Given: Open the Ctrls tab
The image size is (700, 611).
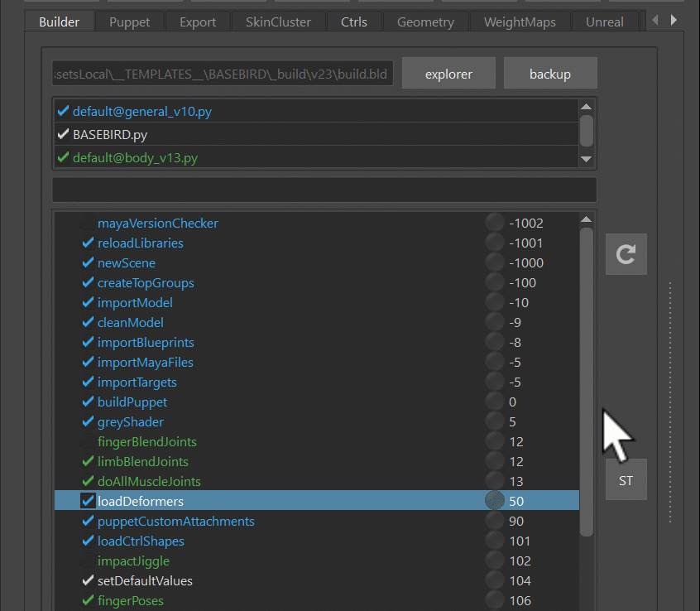Looking at the screenshot, I should coord(354,22).
